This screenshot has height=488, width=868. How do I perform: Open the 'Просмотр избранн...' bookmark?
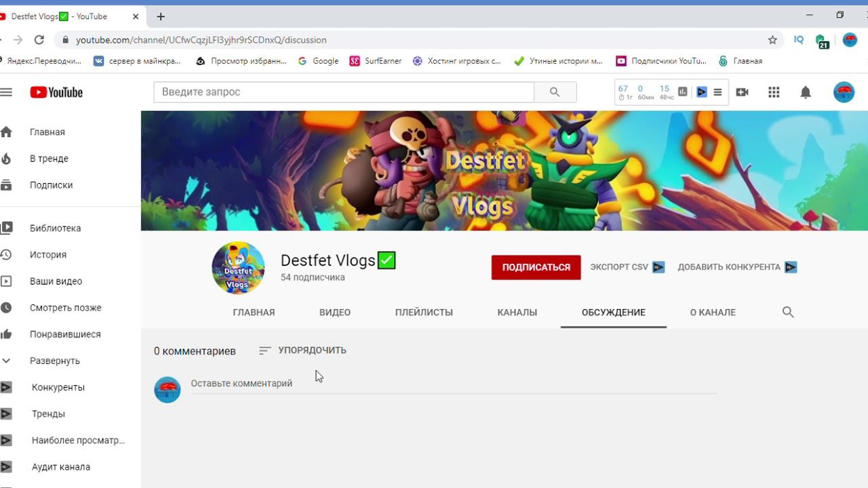(x=241, y=61)
